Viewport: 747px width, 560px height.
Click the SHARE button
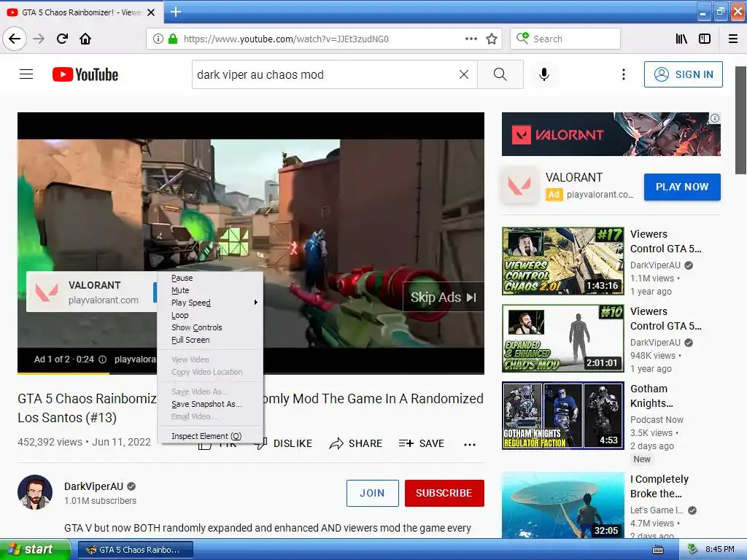pos(356,444)
